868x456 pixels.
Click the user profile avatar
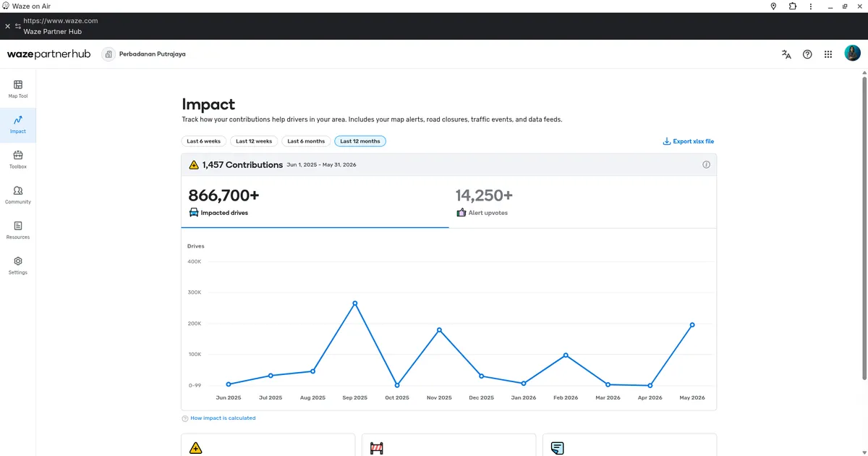coord(853,54)
